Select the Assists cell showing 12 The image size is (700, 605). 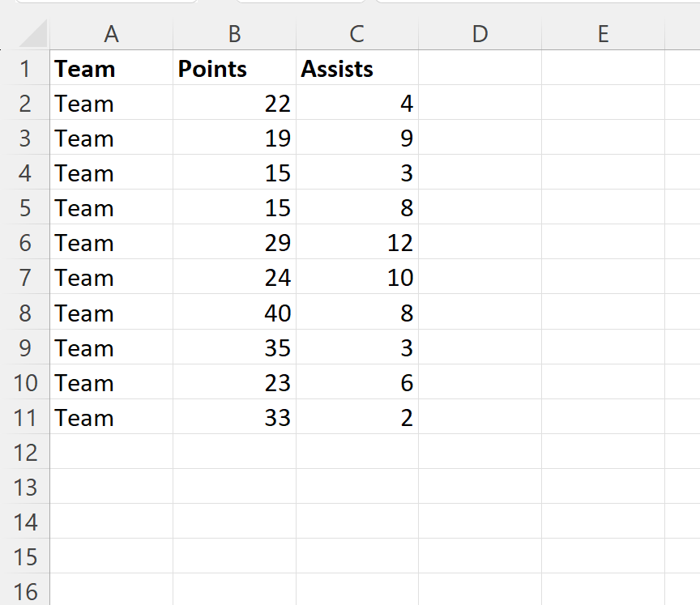357,243
